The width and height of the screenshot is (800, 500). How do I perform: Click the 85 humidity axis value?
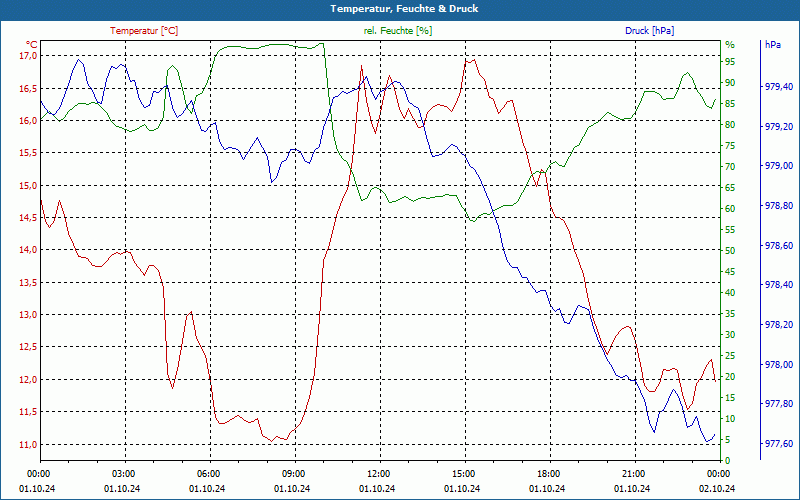coord(730,104)
